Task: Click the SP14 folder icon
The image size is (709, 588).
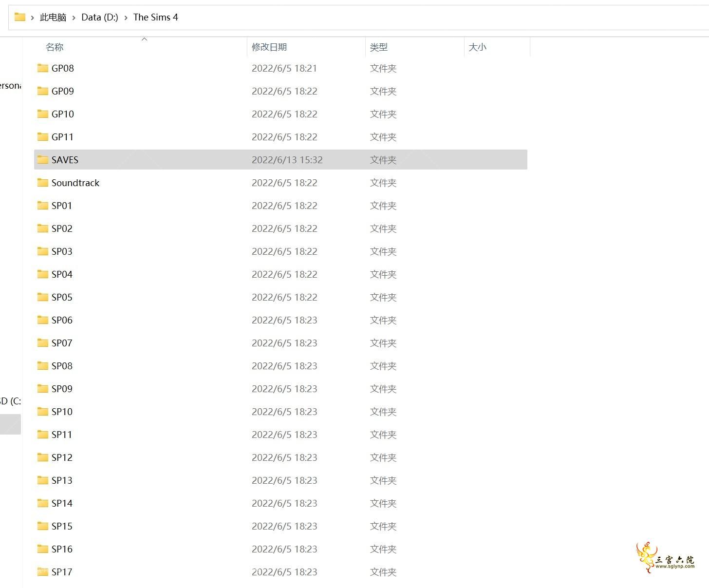Action: coord(43,503)
